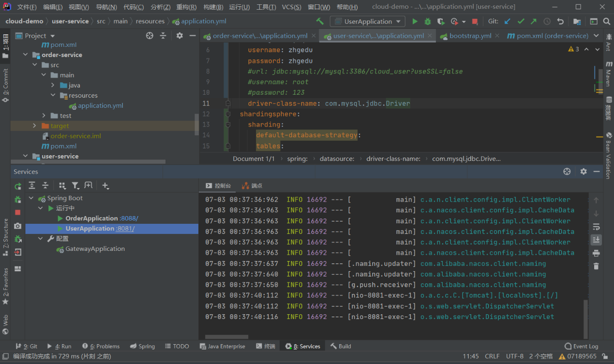The height and width of the screenshot is (364, 614).
Task: Open the Event Log button
Action: tap(582, 346)
